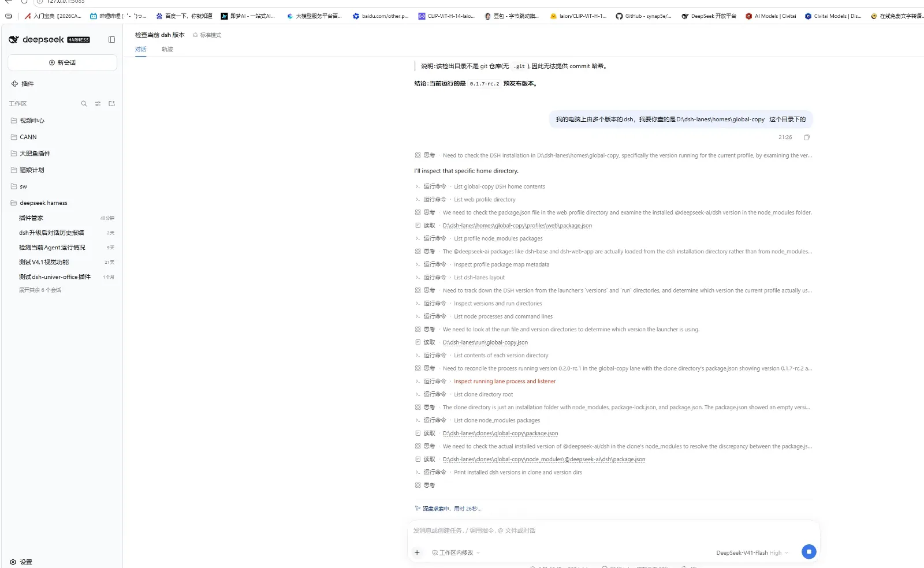Open the DeepSeek-V41-Flash model dropdown
The width and height of the screenshot is (924, 568).
pos(752,553)
